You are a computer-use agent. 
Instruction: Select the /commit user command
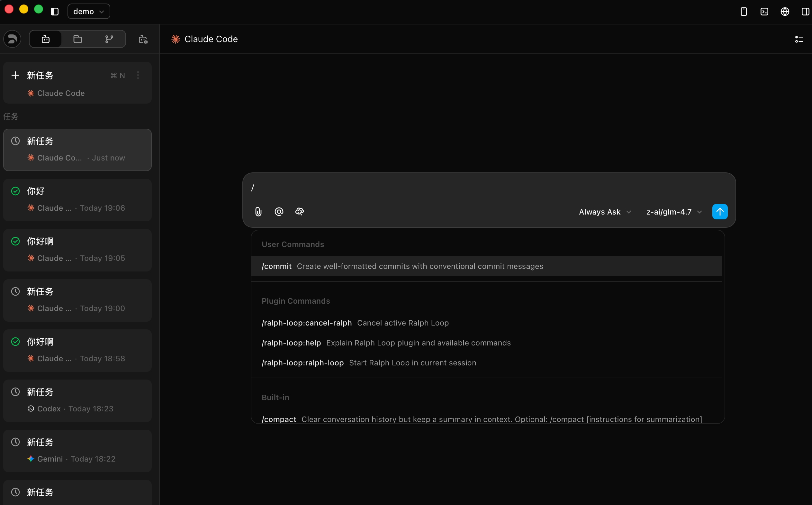(x=402, y=266)
